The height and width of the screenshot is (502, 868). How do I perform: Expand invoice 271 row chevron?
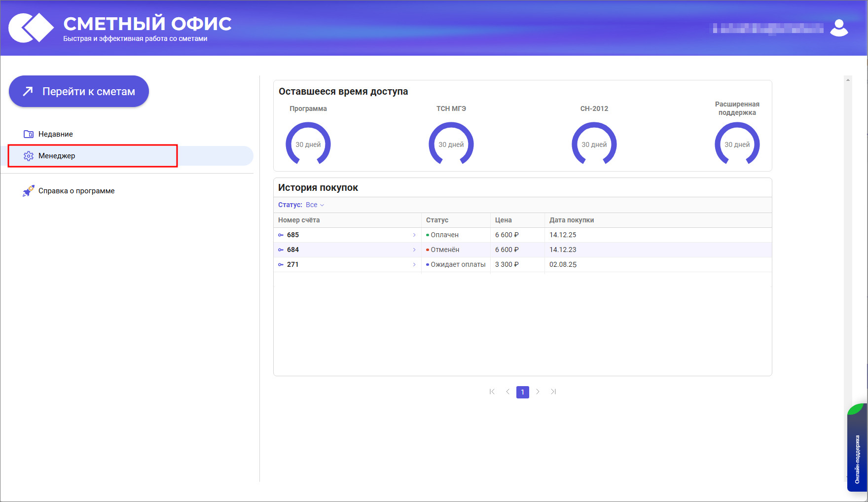tap(414, 265)
